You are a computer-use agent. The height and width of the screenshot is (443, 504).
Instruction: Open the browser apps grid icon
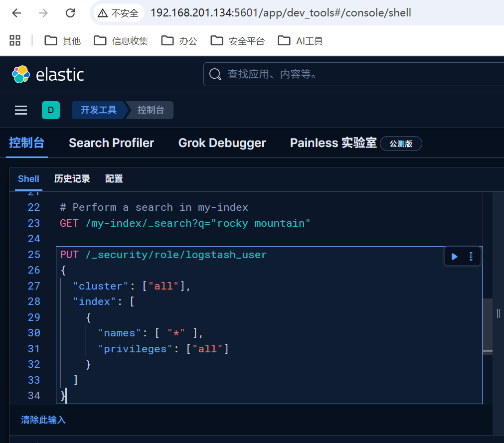coord(15,41)
